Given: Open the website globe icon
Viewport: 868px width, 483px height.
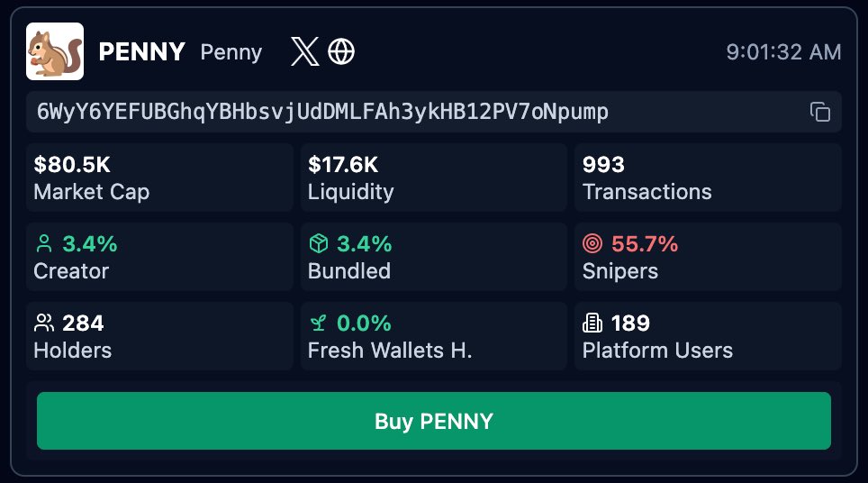Looking at the screenshot, I should pyautogui.click(x=341, y=52).
